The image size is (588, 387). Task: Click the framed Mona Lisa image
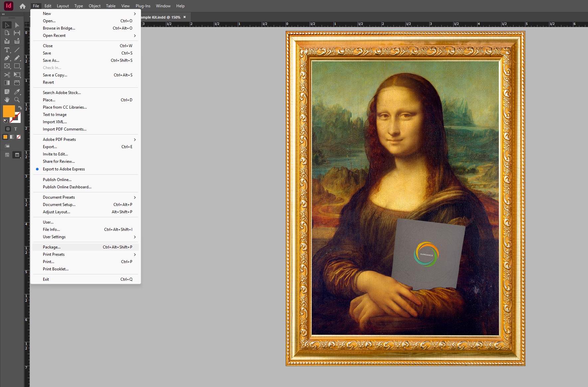405,198
